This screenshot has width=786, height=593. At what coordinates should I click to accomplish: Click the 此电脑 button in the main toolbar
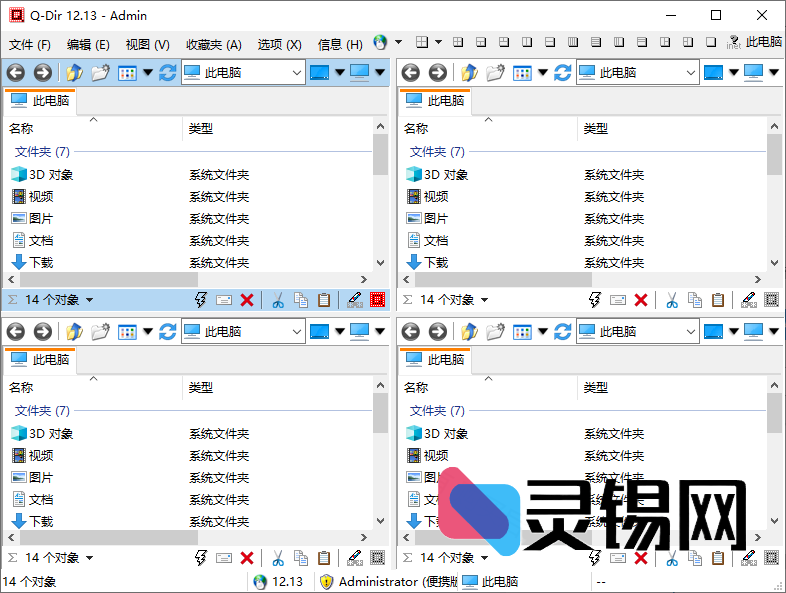[x=763, y=42]
